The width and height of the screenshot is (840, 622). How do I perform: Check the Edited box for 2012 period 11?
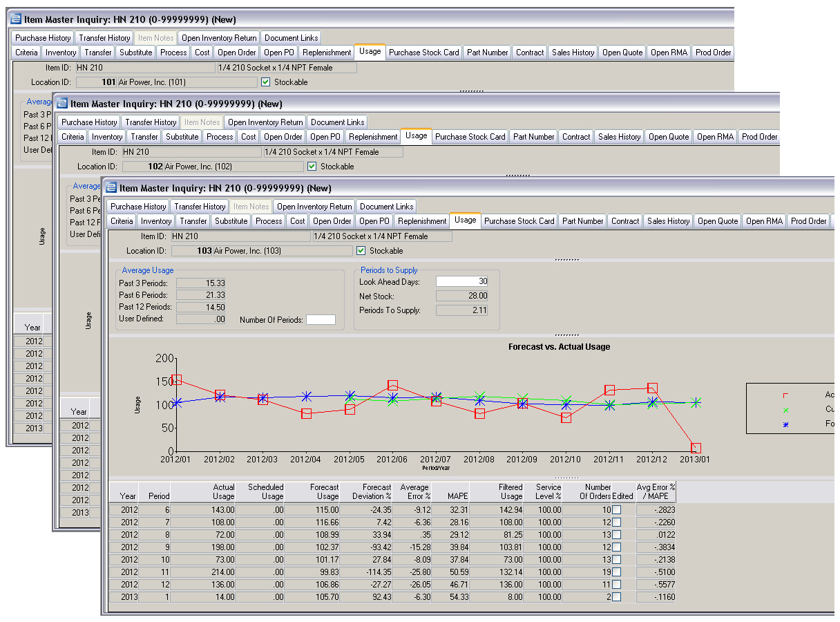click(616, 572)
